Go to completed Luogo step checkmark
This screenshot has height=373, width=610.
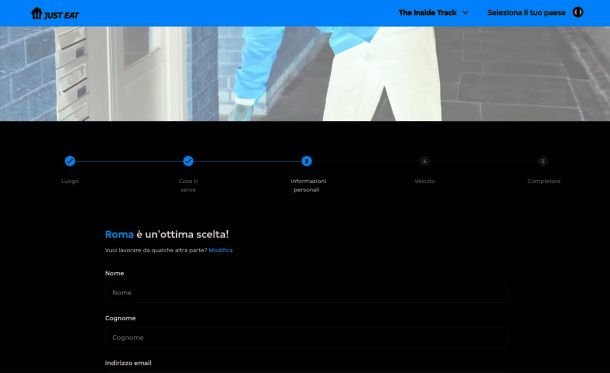coord(70,161)
